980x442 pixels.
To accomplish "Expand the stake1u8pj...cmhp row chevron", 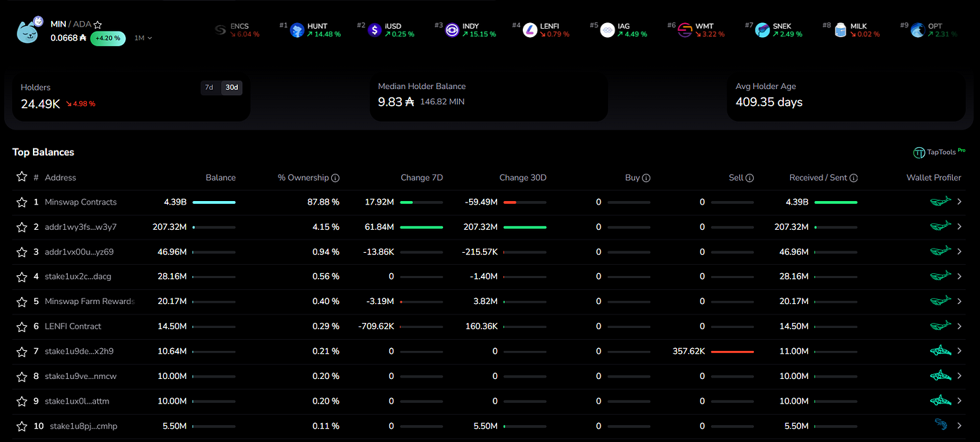I will click(x=960, y=426).
